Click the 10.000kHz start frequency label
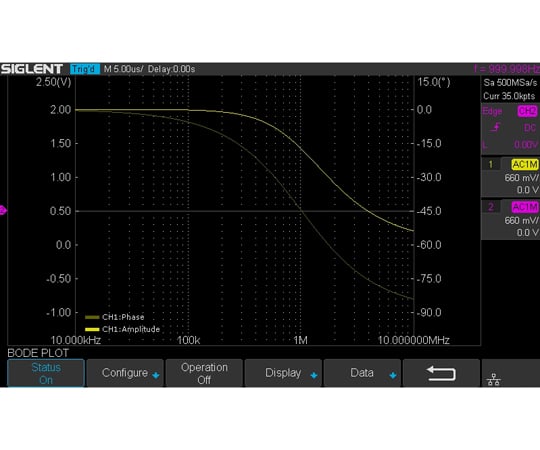 point(76,340)
